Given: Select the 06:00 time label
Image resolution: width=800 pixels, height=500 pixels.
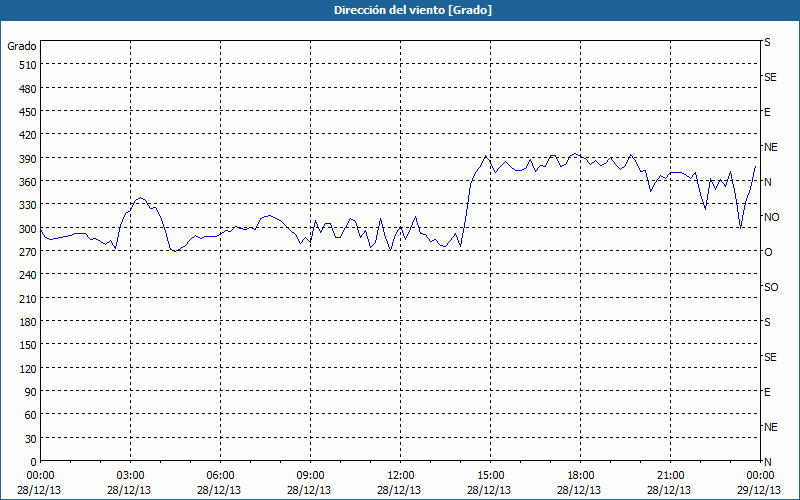Looking at the screenshot, I should tap(220, 475).
